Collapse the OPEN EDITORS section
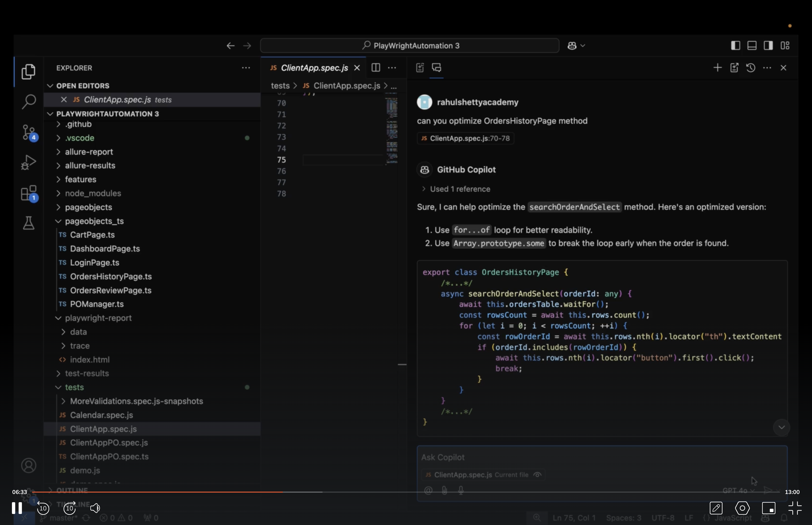The image size is (812, 525). [50, 86]
